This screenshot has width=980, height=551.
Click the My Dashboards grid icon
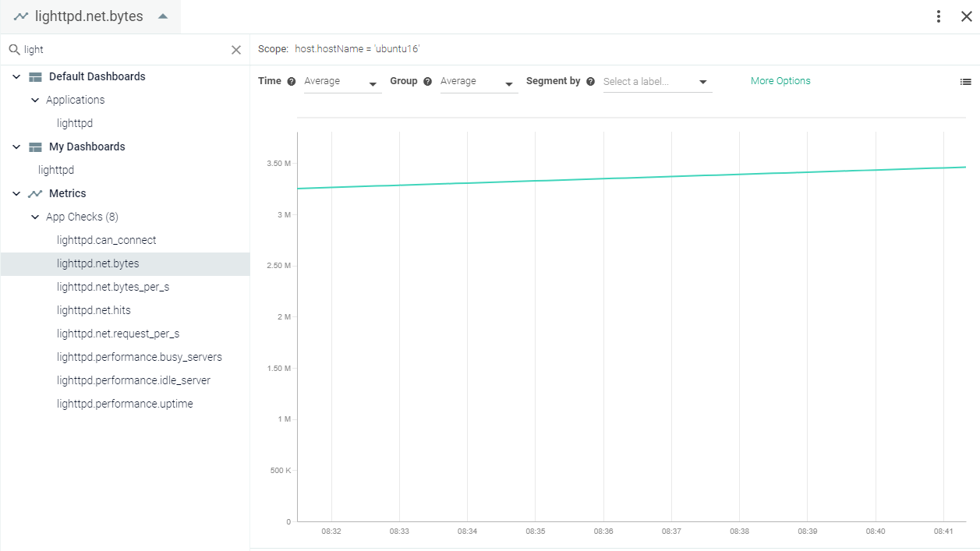click(x=35, y=147)
